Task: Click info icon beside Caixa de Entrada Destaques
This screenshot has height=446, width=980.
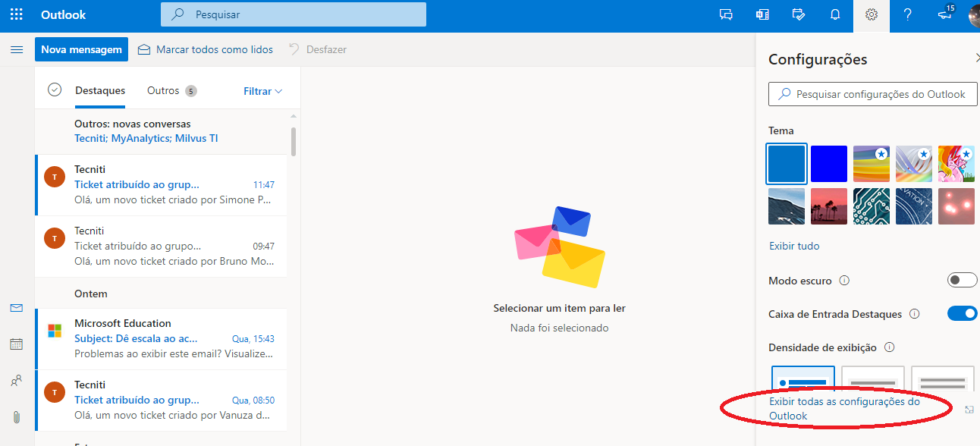Action: coord(914,314)
